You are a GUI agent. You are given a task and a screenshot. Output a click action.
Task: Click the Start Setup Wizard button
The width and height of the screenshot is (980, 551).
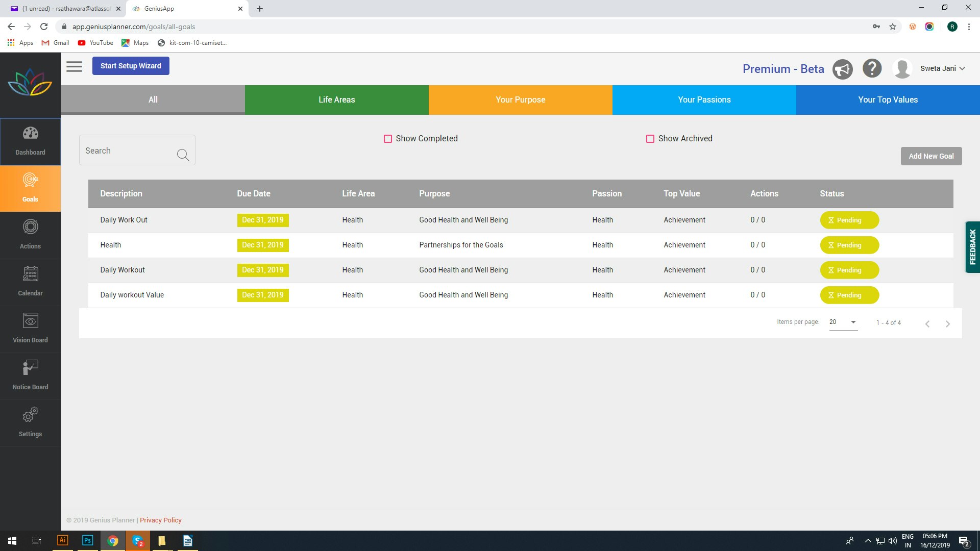pyautogui.click(x=131, y=66)
